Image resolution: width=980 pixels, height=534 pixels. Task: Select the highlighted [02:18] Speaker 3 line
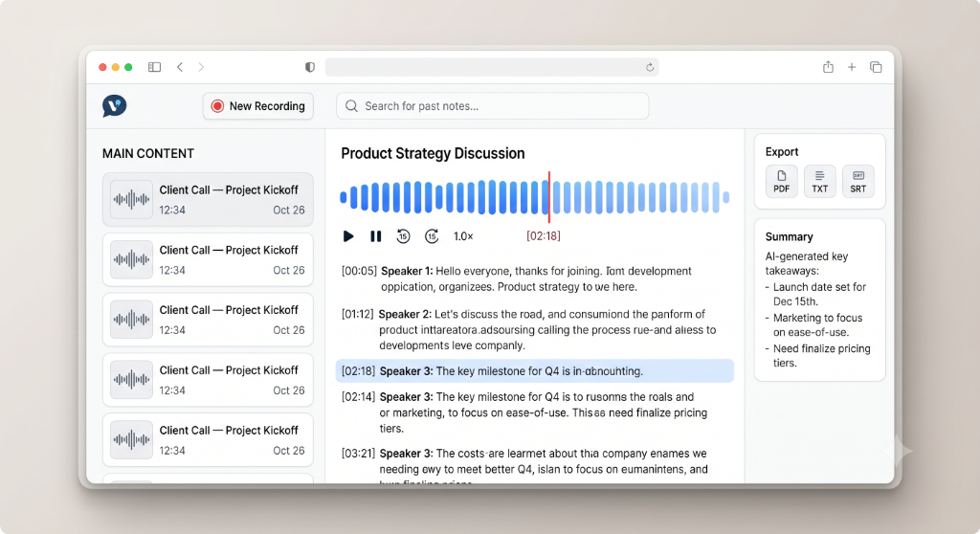tap(534, 370)
